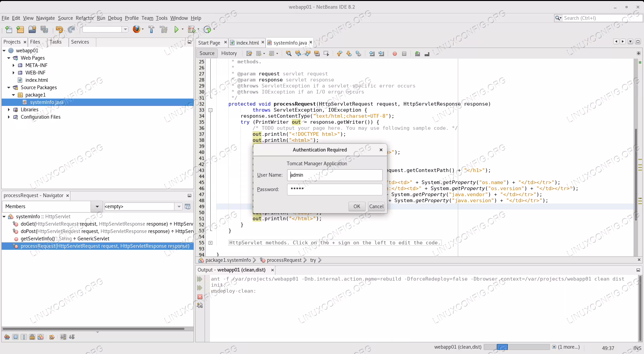Click the Toggle Bookmark icon

coord(358,54)
